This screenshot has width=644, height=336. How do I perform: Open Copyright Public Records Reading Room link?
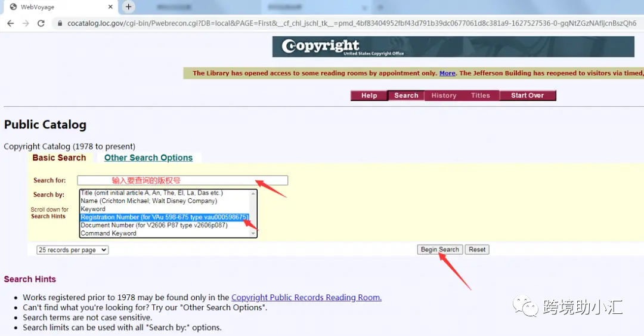[x=306, y=297]
